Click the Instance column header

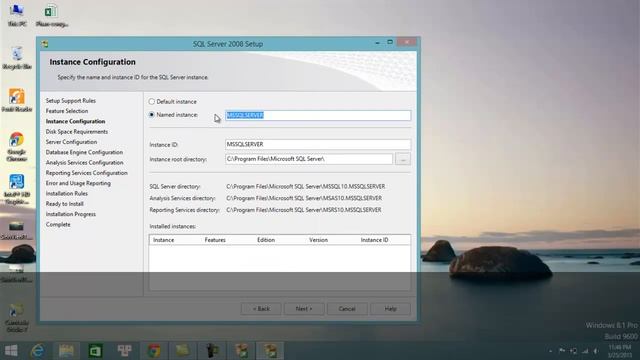click(163, 240)
